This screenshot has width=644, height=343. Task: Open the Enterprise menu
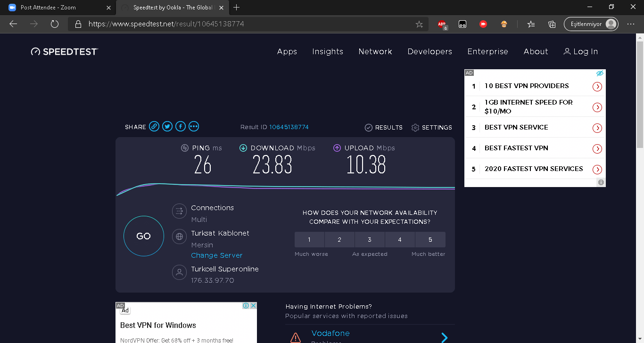click(488, 52)
